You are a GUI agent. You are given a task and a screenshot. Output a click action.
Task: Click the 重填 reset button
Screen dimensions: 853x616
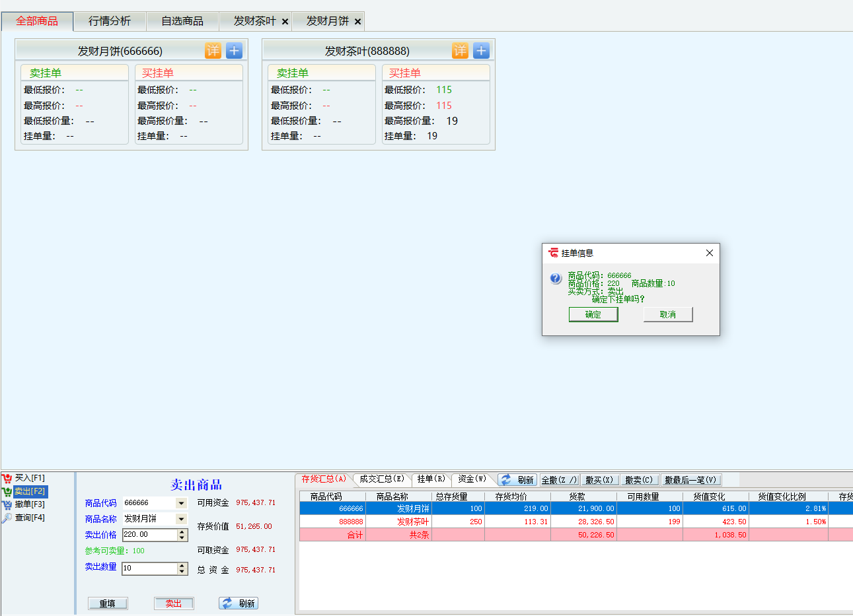click(108, 603)
